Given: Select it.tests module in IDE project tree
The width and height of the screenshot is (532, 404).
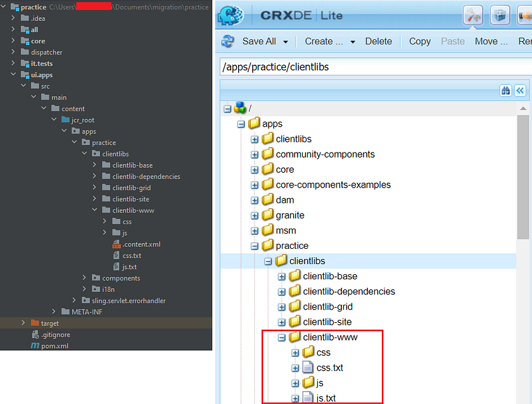Looking at the screenshot, I should pos(42,63).
